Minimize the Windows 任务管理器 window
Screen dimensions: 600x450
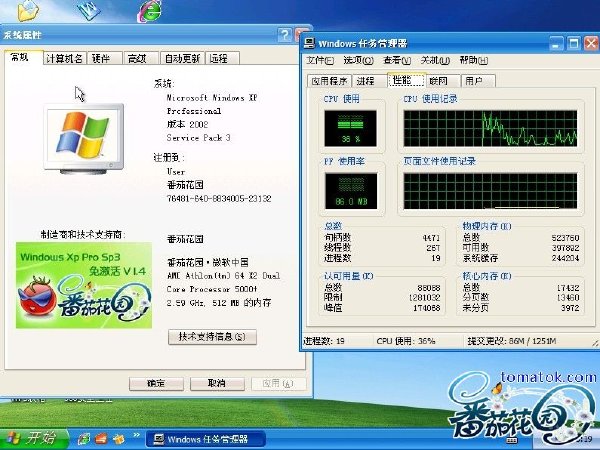click(556, 43)
